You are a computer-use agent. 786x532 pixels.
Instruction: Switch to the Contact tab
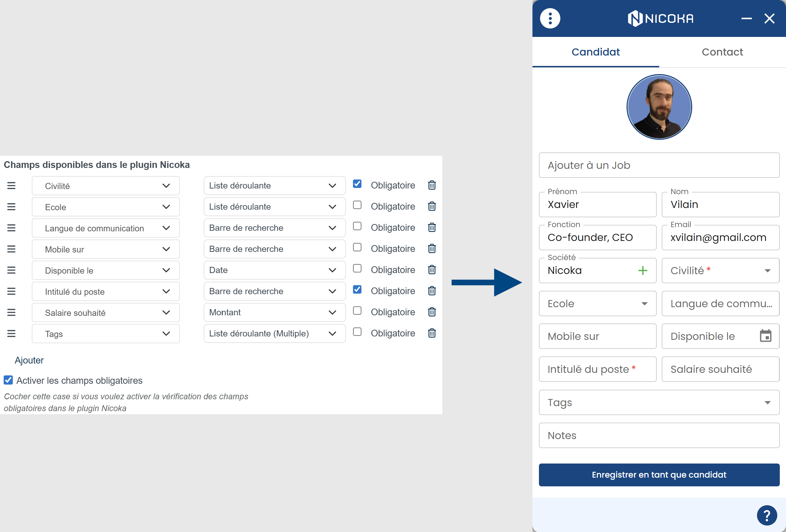(x=722, y=52)
